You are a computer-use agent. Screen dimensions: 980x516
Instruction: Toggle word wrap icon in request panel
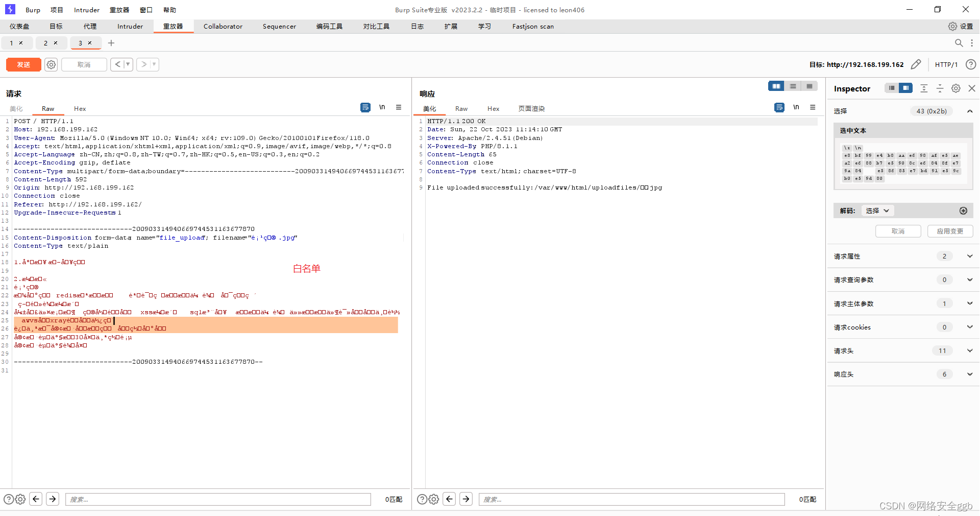[x=365, y=107]
